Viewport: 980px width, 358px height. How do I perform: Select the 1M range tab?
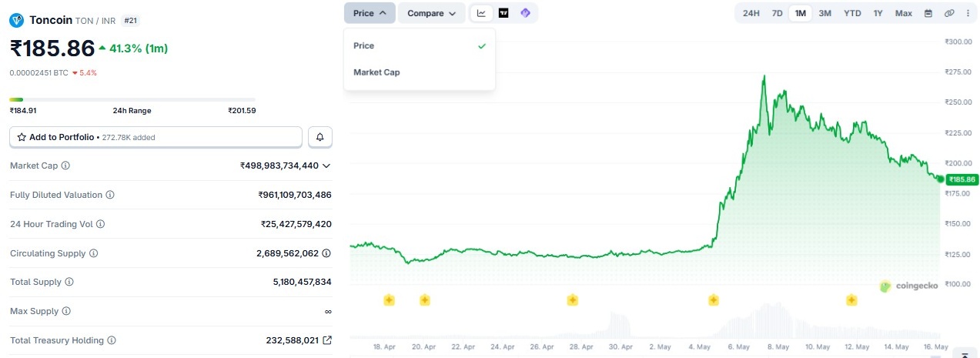[801, 13]
